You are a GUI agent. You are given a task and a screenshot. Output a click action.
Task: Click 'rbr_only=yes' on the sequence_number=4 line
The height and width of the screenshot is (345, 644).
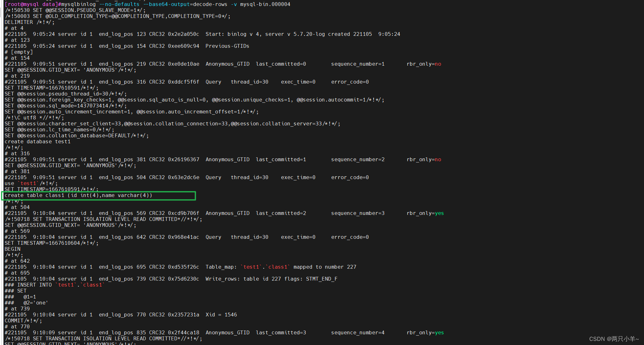(x=425, y=332)
